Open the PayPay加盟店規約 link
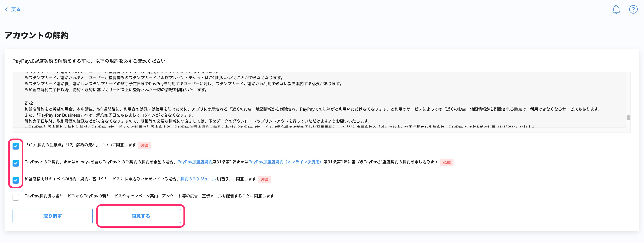Image resolution: width=644 pixels, height=242 pixels. pos(195,162)
